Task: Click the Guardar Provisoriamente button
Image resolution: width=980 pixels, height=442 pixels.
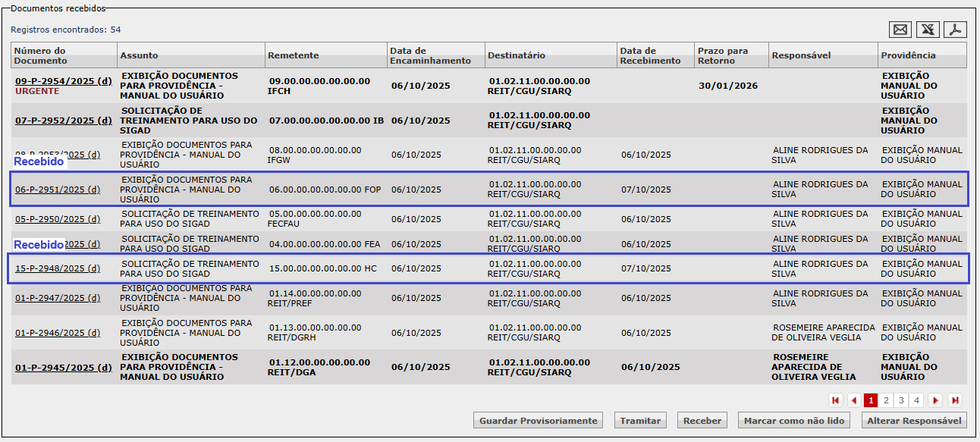Action: coord(538,421)
